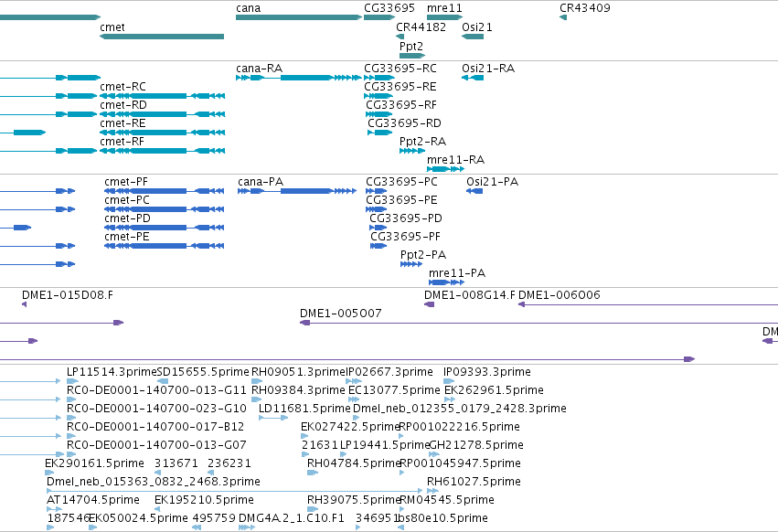Click the RC0-DE0001-140700-013-G11 label

tap(156, 390)
